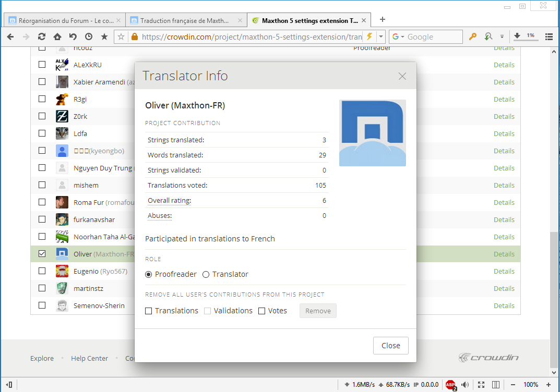The image size is (560, 392).
Task: Open Details for Eugenio (Ryo567)
Action: click(x=504, y=272)
